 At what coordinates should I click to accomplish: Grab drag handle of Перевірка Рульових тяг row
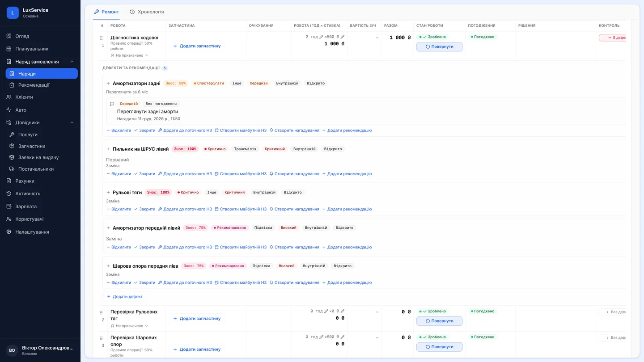click(102, 312)
